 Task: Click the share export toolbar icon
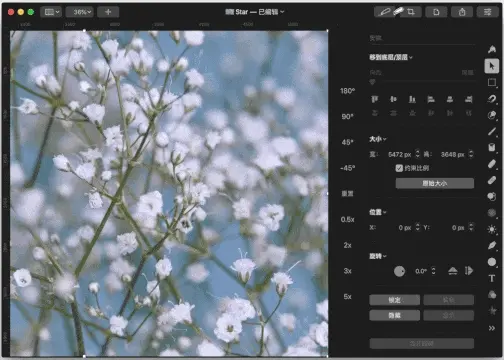coord(462,12)
